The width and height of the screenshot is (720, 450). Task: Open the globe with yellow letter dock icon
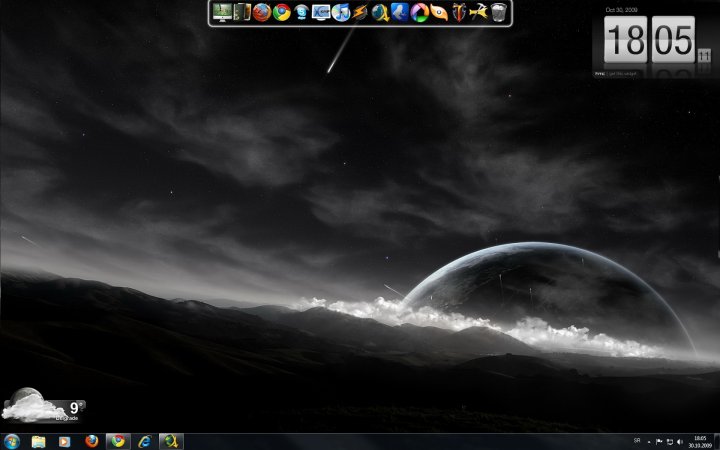380,12
